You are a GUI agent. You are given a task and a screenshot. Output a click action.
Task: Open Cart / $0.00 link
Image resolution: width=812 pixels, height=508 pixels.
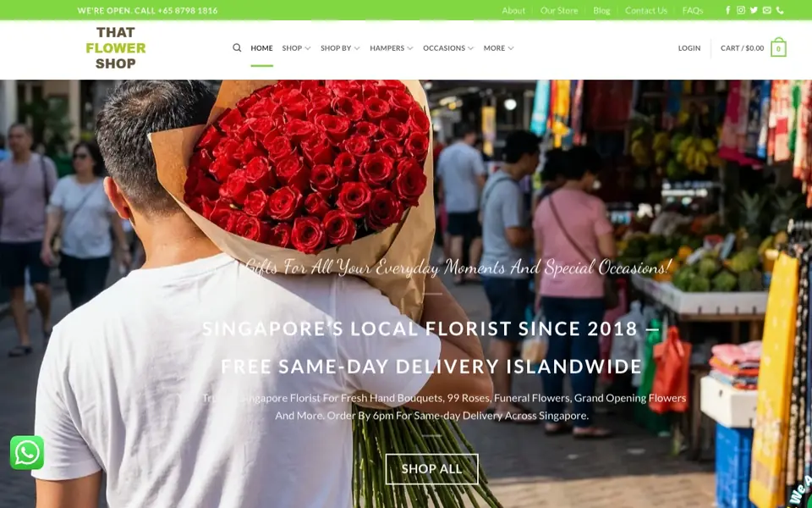[742, 47]
